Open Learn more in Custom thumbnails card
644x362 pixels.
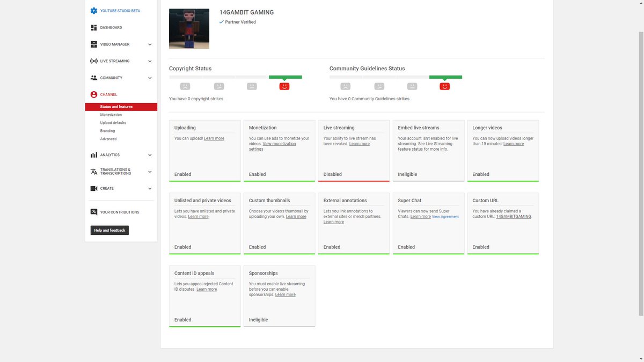click(296, 217)
